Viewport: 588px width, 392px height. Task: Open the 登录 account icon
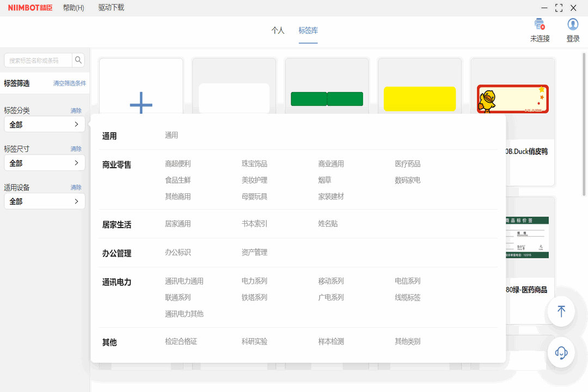pos(573,24)
